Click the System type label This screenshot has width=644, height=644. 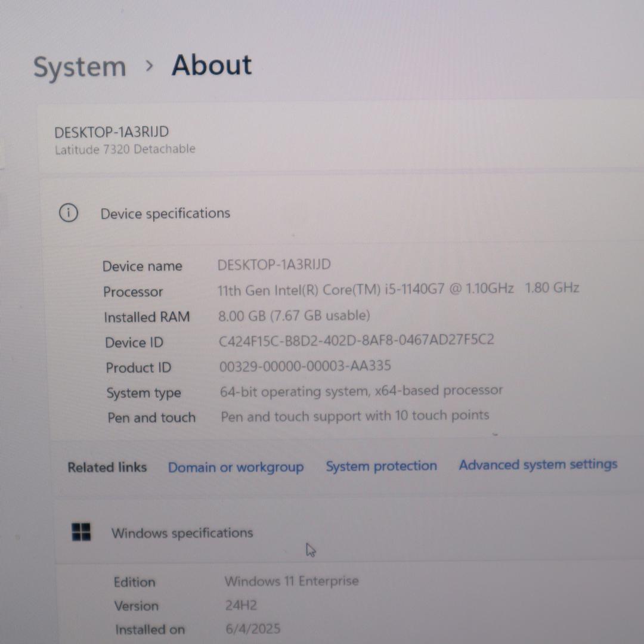point(144,393)
